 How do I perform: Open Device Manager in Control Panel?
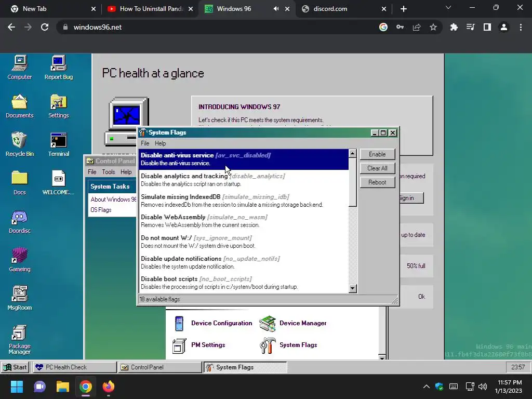293,323
